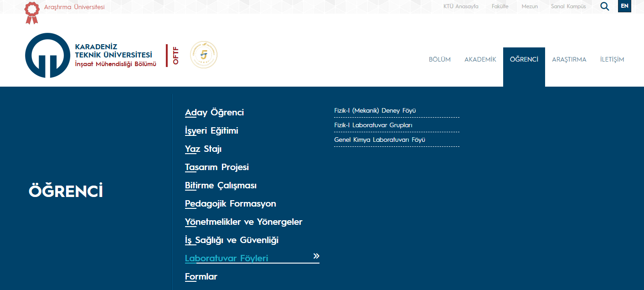The width and height of the screenshot is (644, 290).
Task: Select the ÖĞRENCİ navigation tab
Action: (524, 59)
